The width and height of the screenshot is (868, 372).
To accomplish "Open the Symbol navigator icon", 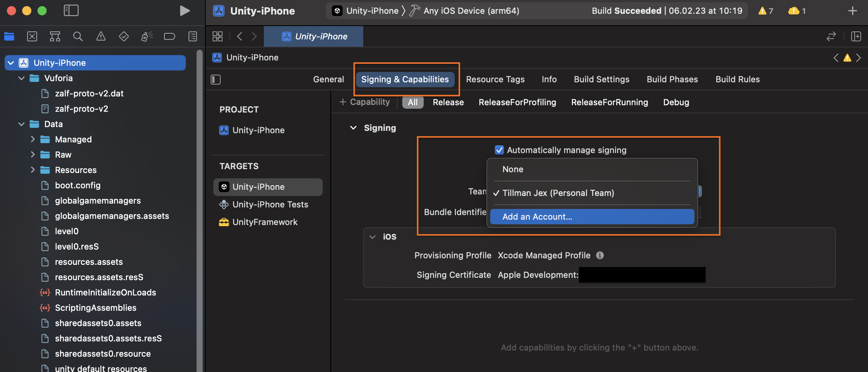I will click(55, 36).
